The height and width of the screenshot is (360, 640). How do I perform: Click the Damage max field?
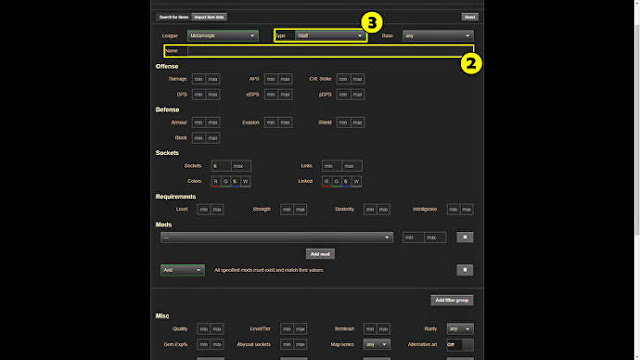[213, 79]
